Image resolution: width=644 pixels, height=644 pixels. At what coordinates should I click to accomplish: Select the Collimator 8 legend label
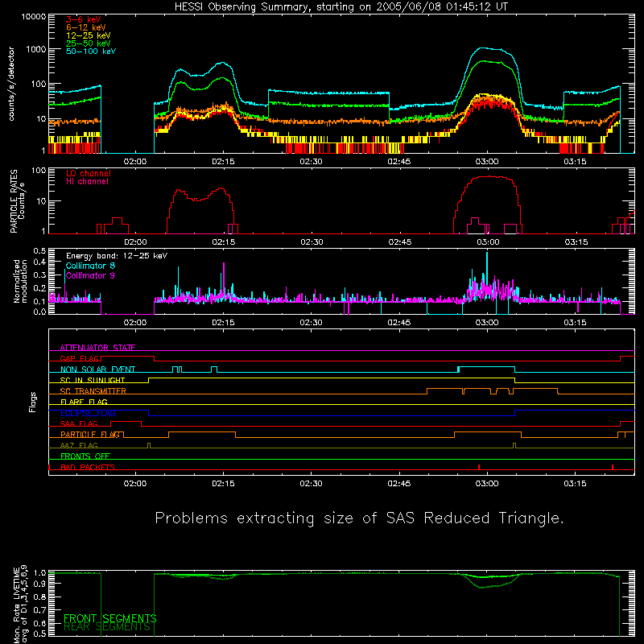(90, 266)
